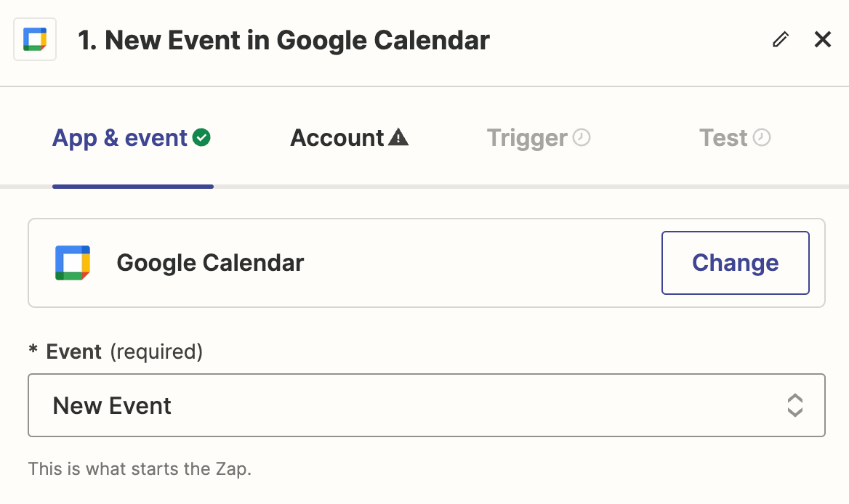
Task: Switch to the App & event tab
Action: (120, 138)
